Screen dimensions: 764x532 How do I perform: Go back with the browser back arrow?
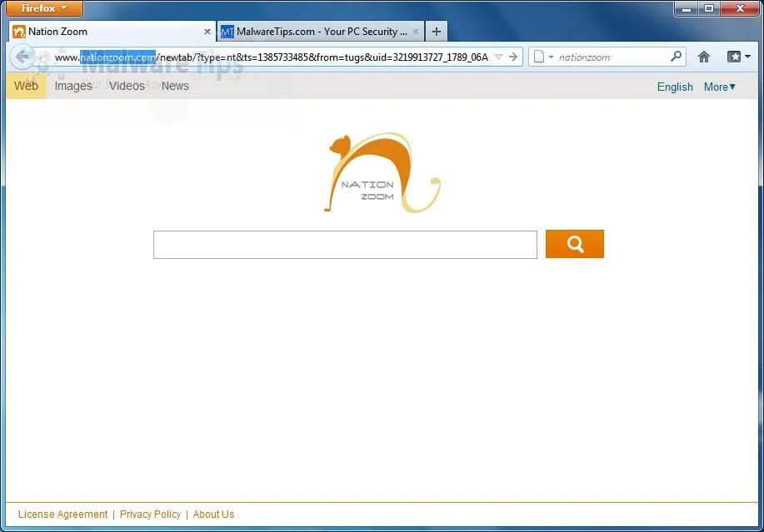tap(22, 57)
